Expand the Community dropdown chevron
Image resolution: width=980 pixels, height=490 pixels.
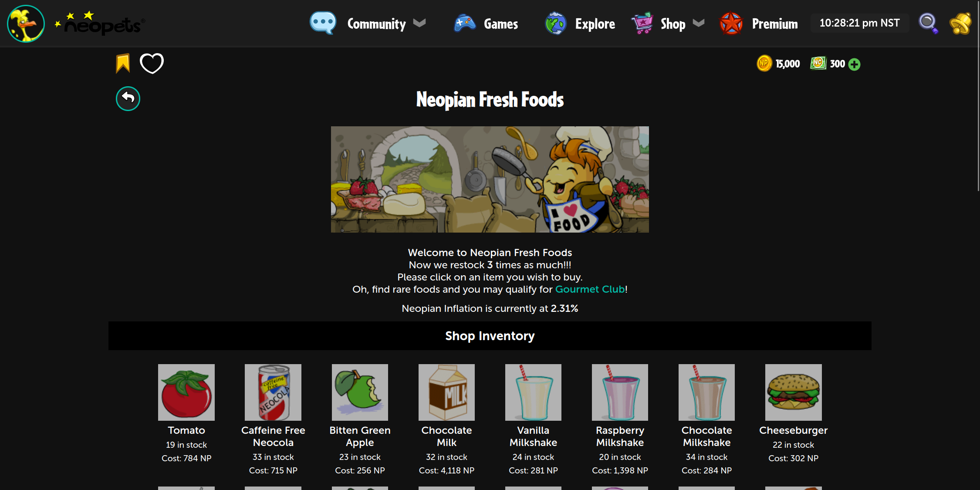(x=419, y=23)
